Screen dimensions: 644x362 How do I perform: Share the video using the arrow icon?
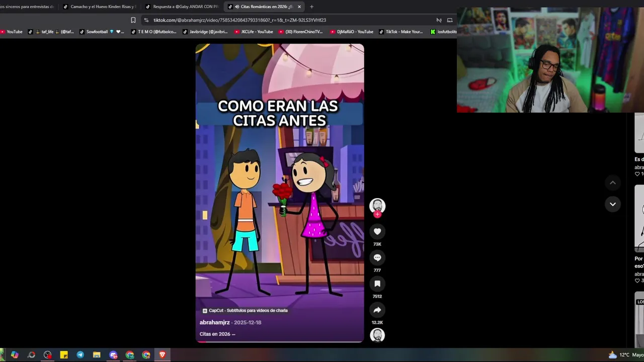377,310
